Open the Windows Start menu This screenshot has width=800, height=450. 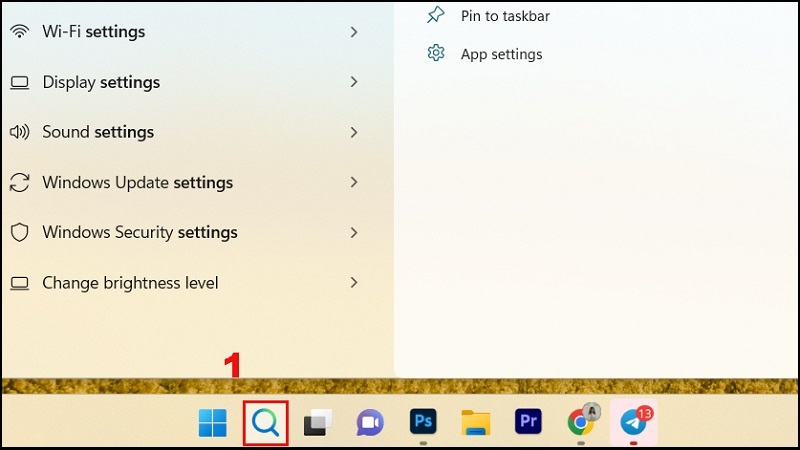(x=212, y=423)
